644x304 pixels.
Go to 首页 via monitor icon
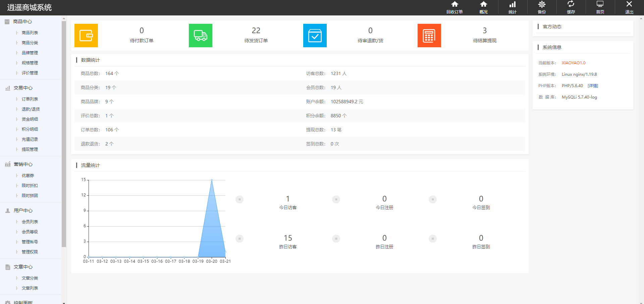point(600,7)
